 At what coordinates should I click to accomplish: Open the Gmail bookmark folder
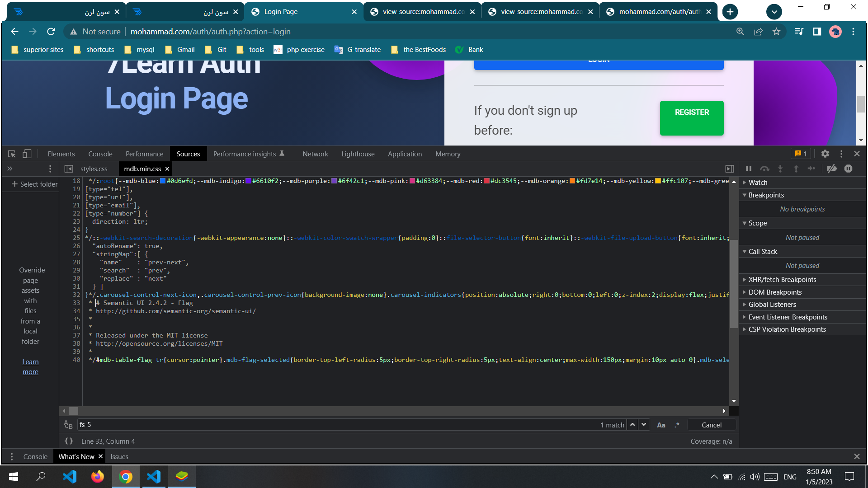pos(180,50)
